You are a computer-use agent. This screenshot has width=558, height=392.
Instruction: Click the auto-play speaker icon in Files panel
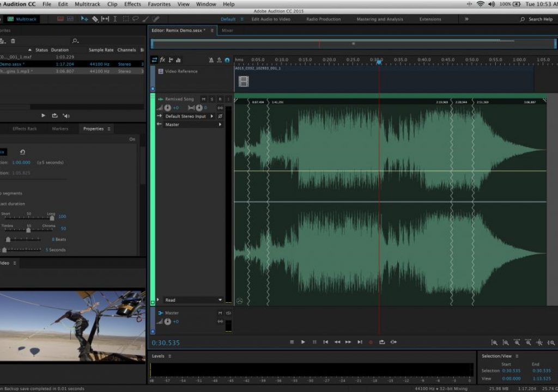[66, 115]
